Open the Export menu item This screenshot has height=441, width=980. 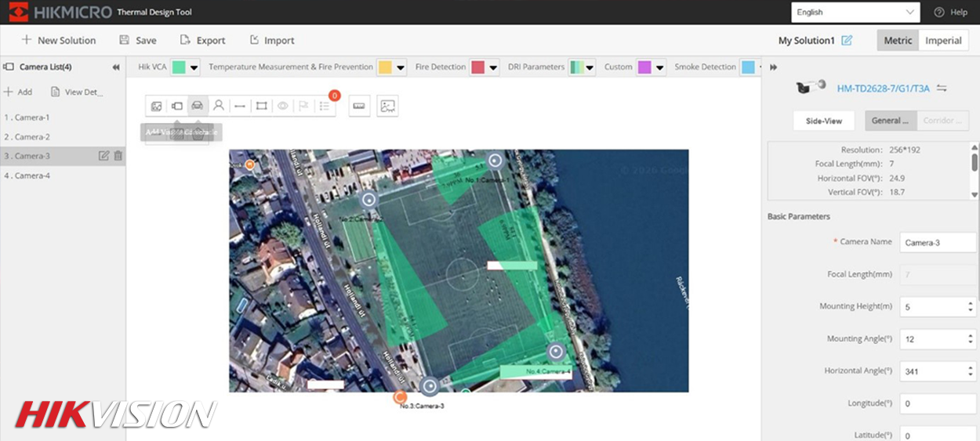(x=202, y=41)
